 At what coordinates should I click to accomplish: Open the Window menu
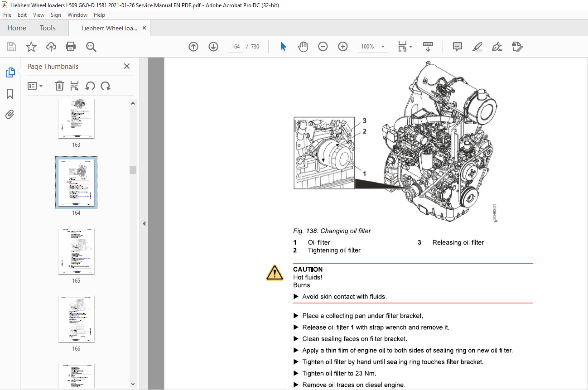pyautogui.click(x=77, y=15)
